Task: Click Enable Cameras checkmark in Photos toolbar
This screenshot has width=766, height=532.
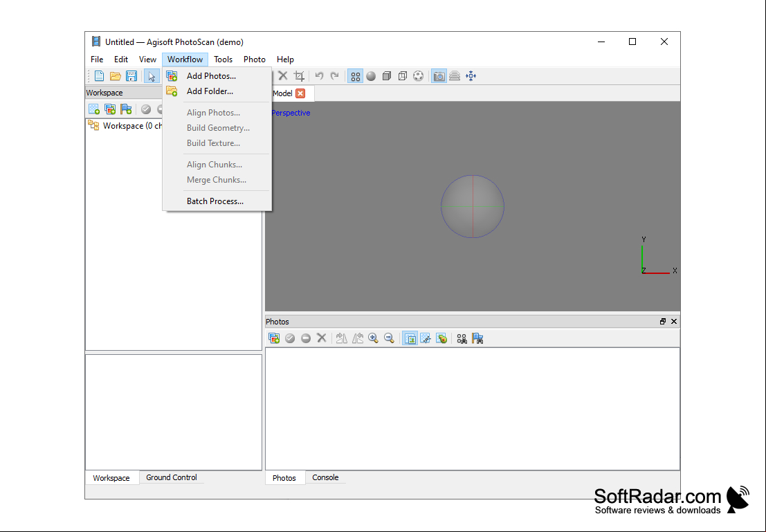Action: (x=290, y=338)
